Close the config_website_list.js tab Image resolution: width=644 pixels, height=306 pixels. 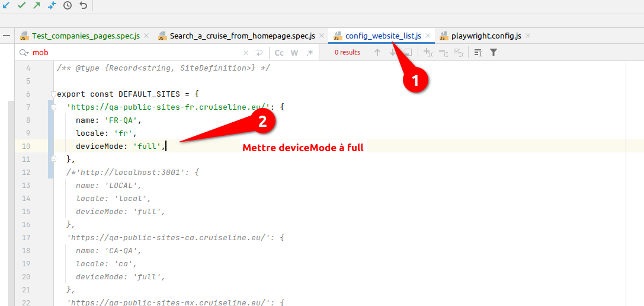click(x=428, y=36)
